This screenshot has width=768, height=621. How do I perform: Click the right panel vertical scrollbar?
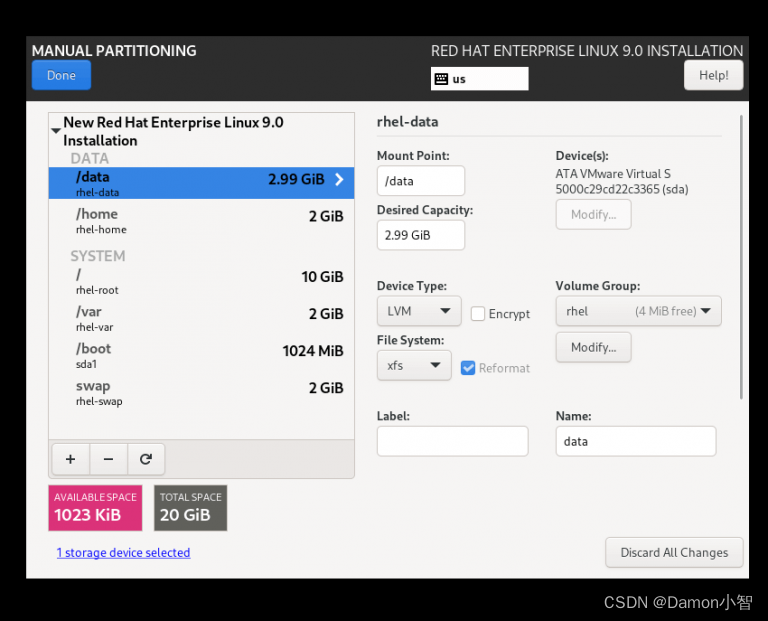click(741, 257)
